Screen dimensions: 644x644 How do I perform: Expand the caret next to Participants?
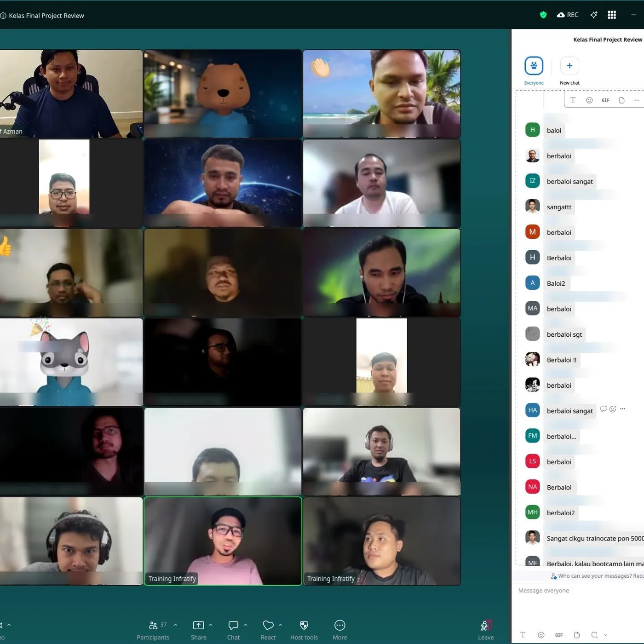[x=175, y=625]
